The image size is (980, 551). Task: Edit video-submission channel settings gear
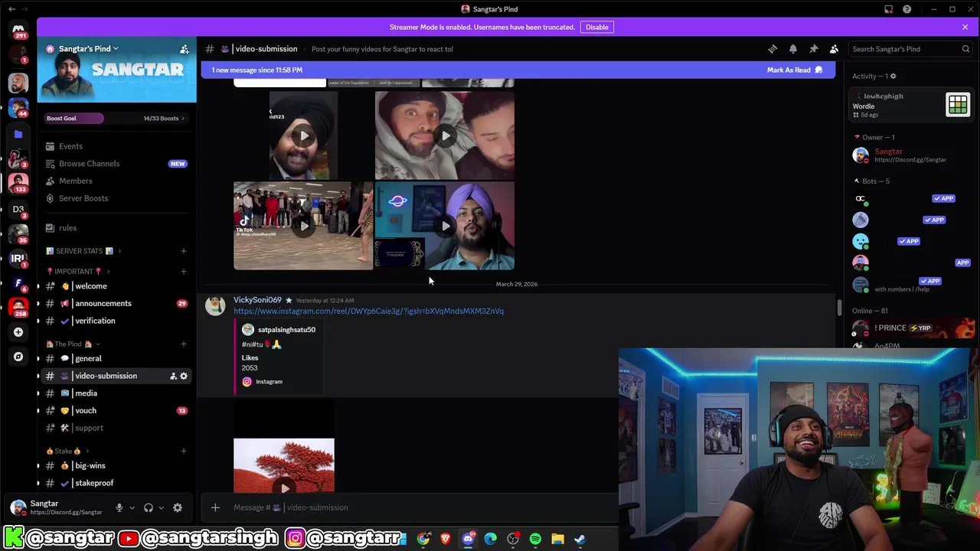[184, 376]
